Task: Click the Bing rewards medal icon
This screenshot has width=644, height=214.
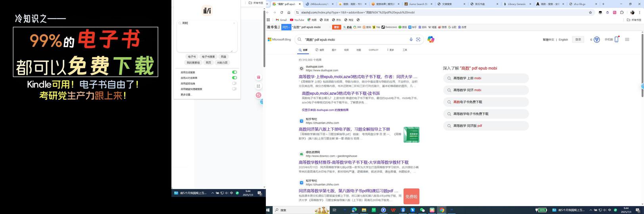Action: 596,40
